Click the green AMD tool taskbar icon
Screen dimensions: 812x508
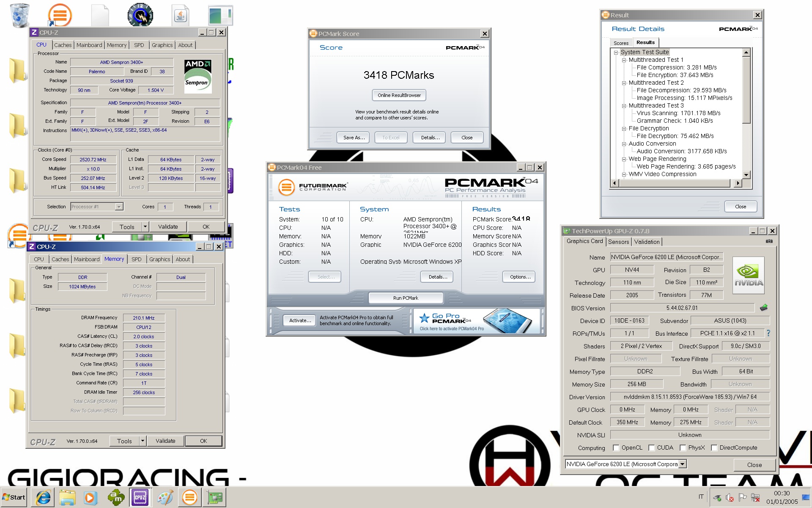115,497
